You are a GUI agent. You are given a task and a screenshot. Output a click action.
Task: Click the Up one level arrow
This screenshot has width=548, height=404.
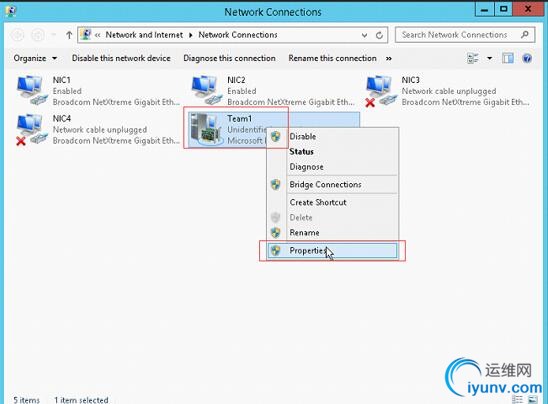69,35
